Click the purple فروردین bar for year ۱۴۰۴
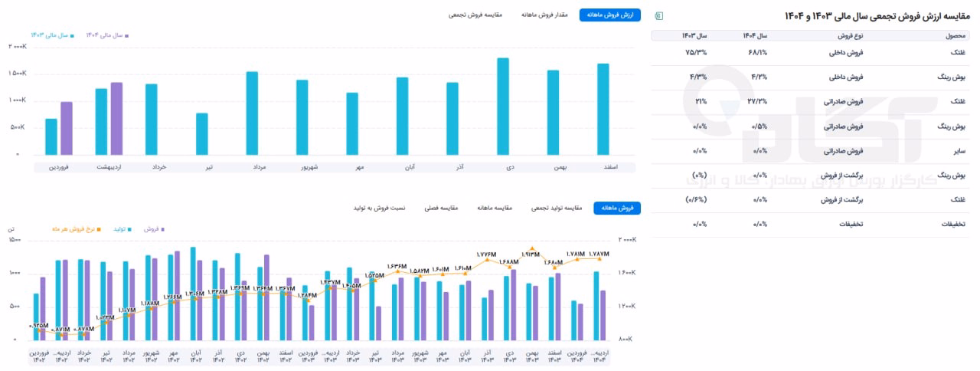 pos(67,128)
